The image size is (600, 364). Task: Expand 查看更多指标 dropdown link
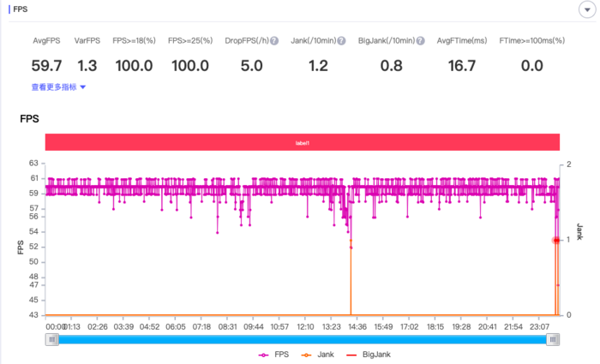click(58, 87)
